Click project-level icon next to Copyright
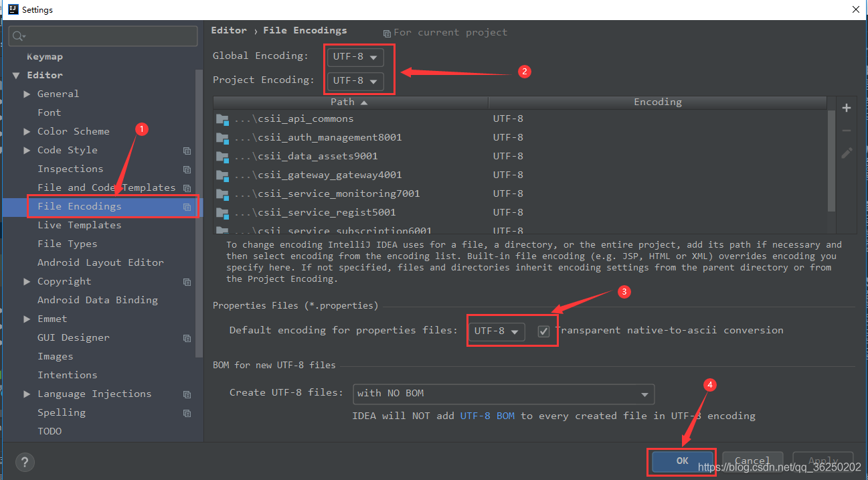This screenshot has height=480, width=868. [187, 282]
